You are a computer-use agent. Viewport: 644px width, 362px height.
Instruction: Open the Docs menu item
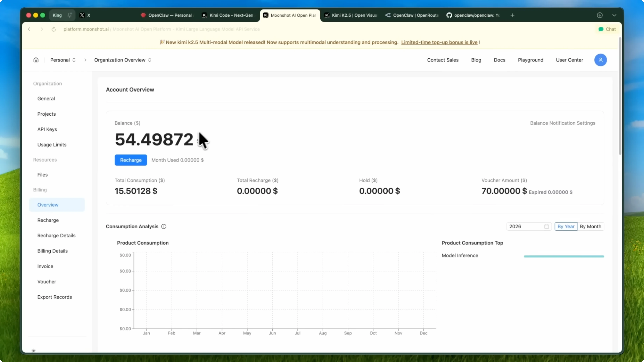coord(499,60)
